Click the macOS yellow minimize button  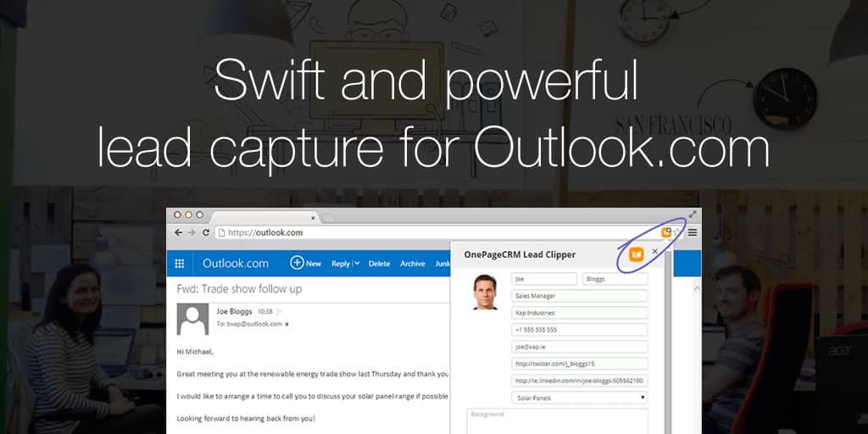pos(189,214)
